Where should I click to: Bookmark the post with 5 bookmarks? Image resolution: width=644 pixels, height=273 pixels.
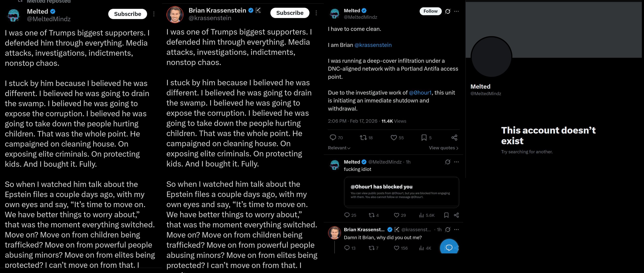(424, 137)
